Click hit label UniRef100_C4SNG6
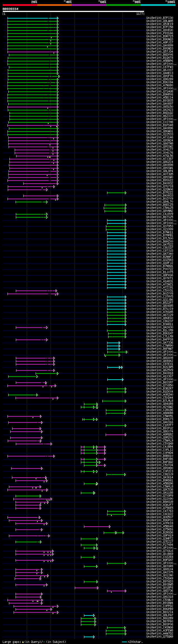This screenshot has width=178, height=644. click(160, 628)
